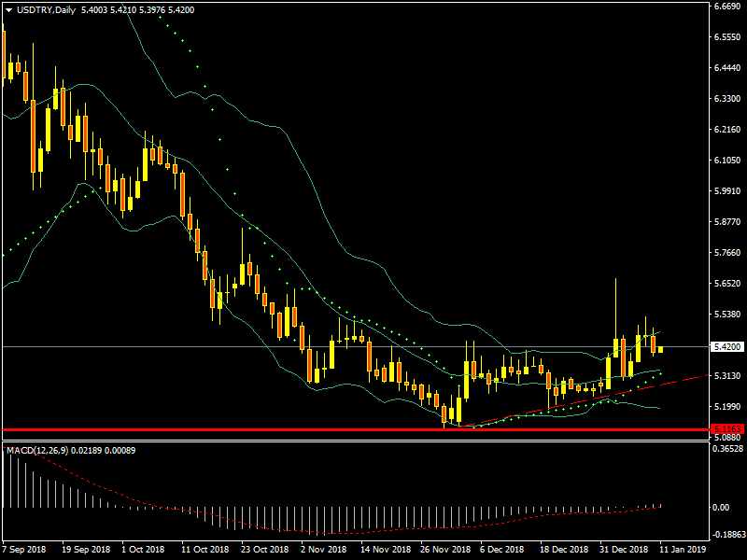Click the 7 Sep 2018 date label

pyautogui.click(x=23, y=550)
